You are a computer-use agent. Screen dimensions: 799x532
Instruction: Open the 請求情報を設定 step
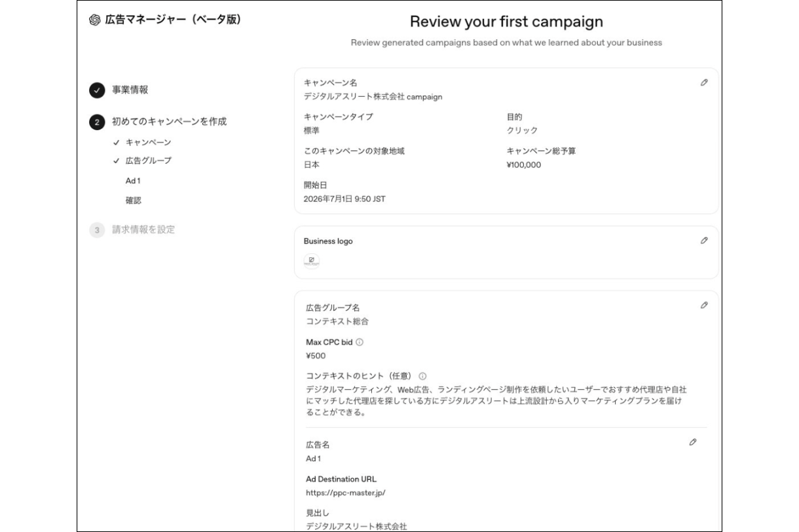pyautogui.click(x=143, y=230)
